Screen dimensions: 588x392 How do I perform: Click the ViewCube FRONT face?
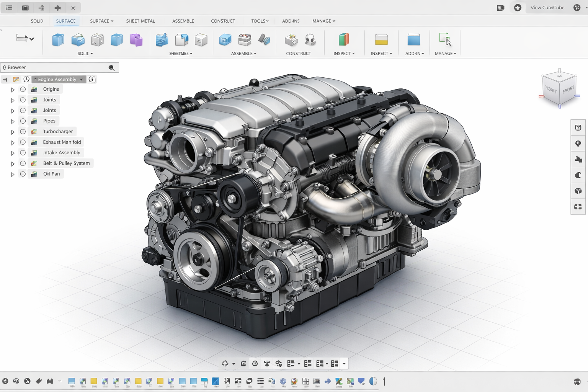[568, 90]
